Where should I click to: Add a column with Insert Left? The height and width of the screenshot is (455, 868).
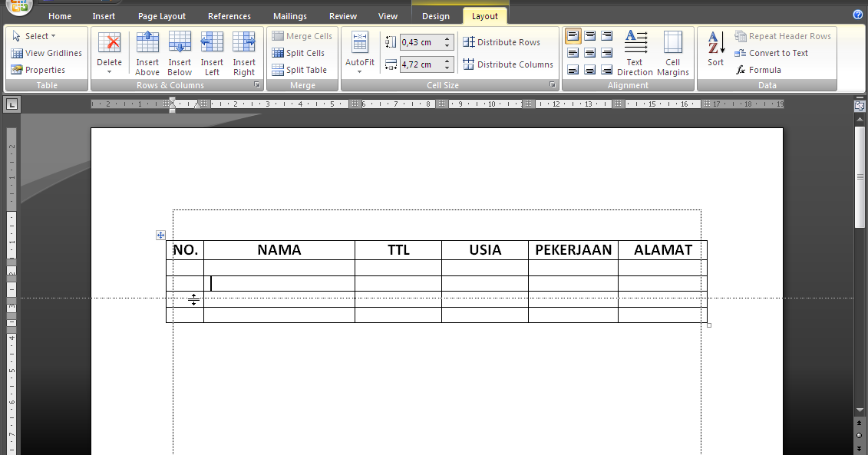[x=211, y=51]
